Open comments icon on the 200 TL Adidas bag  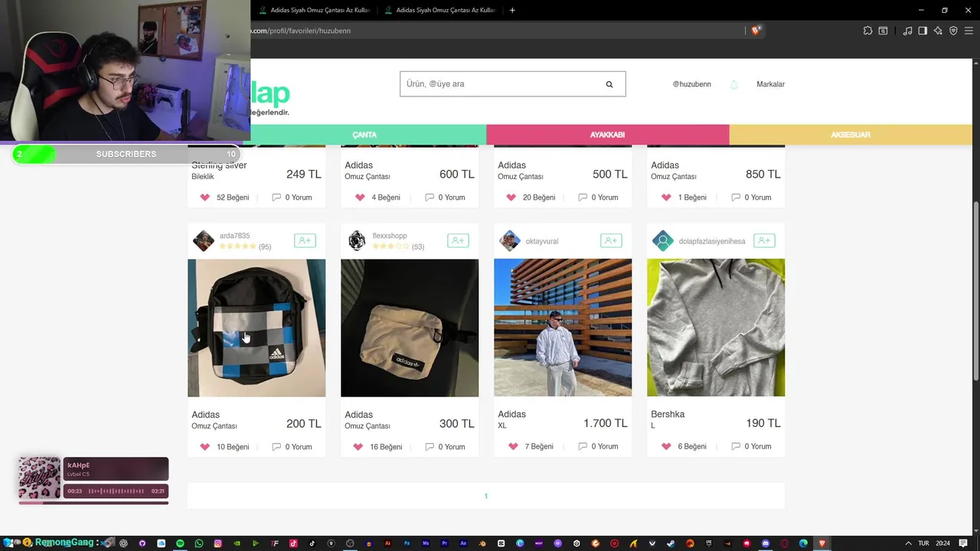point(276,447)
